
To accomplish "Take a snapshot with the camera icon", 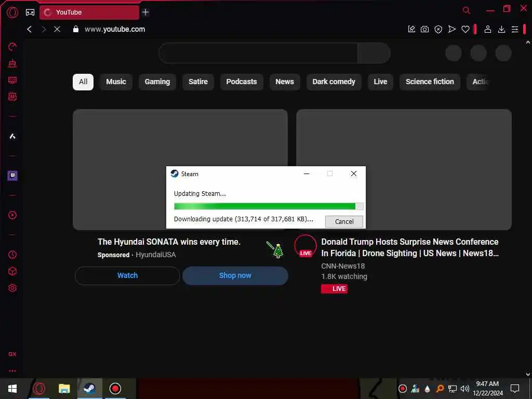I will (x=425, y=30).
